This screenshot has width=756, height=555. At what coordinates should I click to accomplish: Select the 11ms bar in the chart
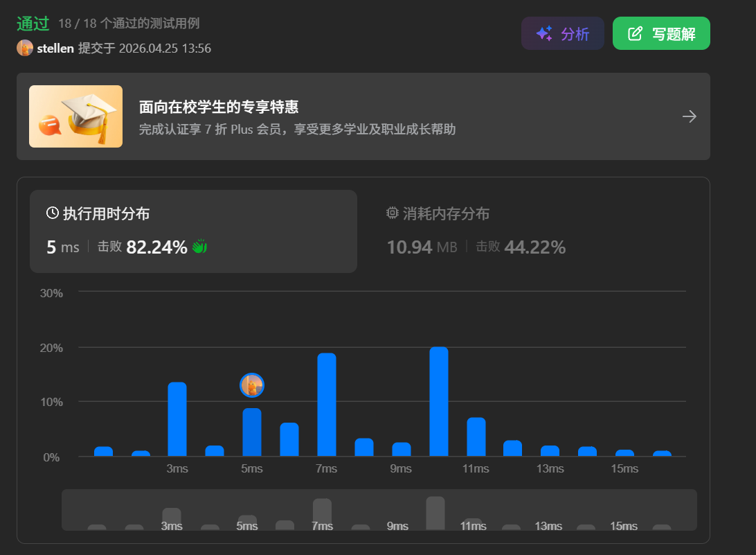476,437
